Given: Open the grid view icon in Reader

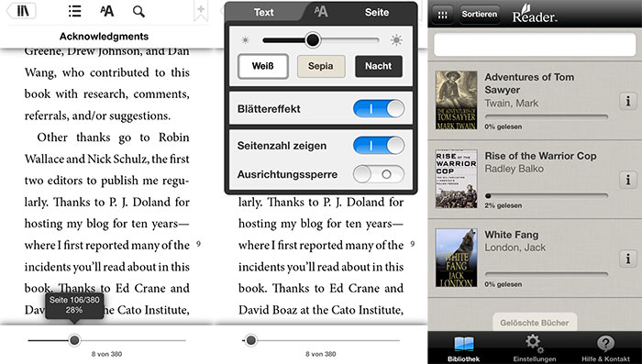Looking at the screenshot, I should [x=443, y=16].
